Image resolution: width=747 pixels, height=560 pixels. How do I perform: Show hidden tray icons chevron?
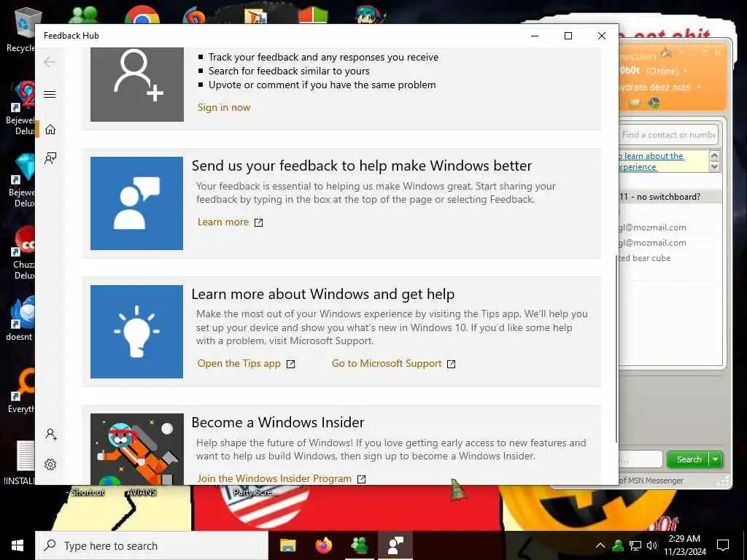pos(600,545)
